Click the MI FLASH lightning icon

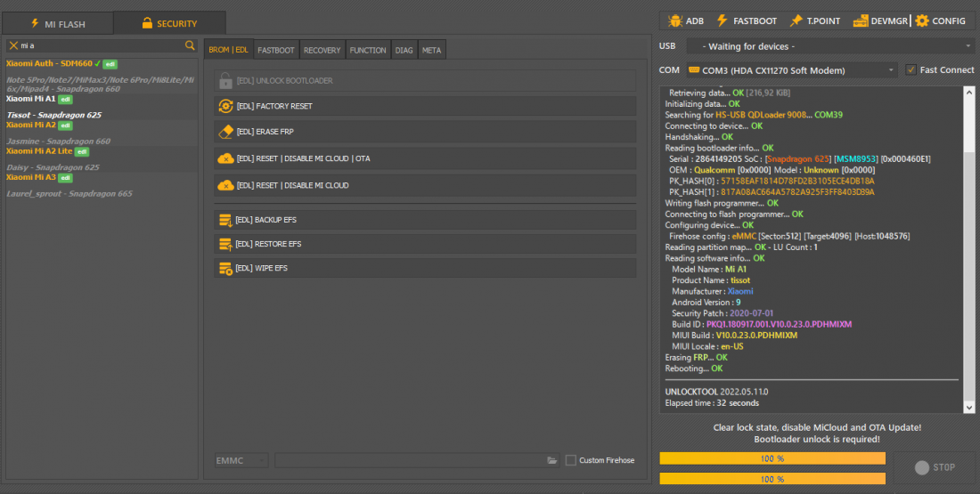pyautogui.click(x=35, y=24)
